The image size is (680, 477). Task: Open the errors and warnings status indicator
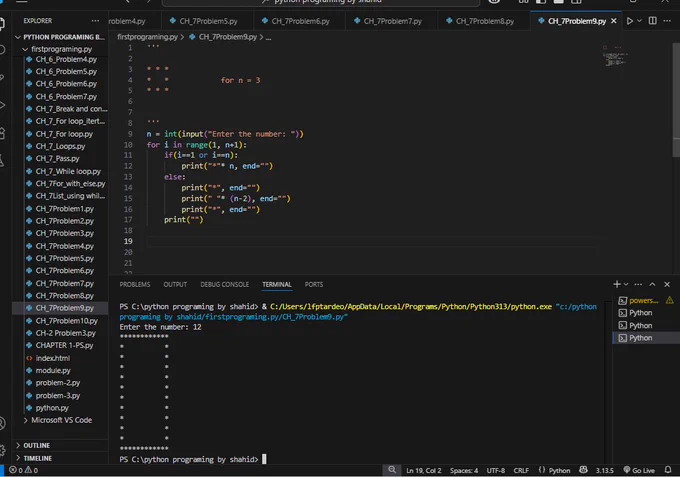pyautogui.click(x=23, y=470)
